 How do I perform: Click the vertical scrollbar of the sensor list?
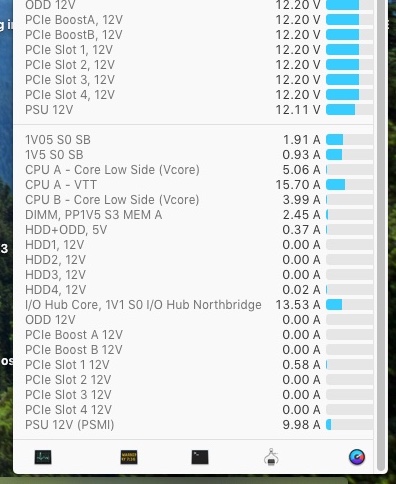(x=381, y=233)
